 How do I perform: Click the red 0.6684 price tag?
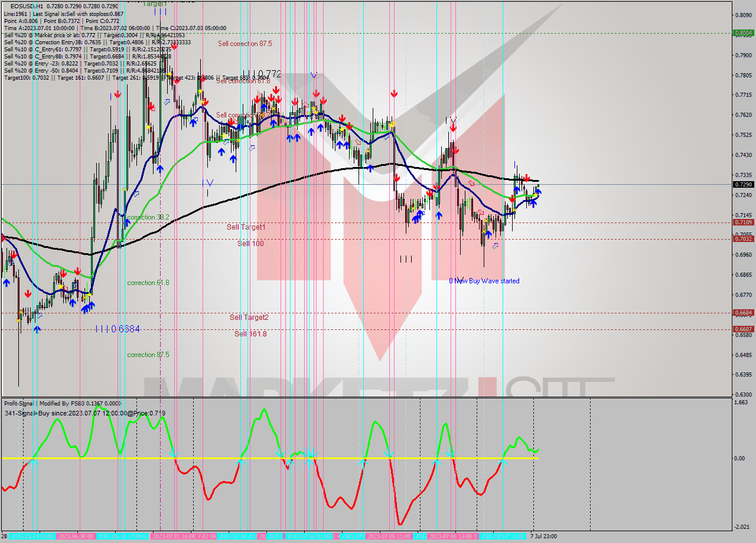point(742,313)
